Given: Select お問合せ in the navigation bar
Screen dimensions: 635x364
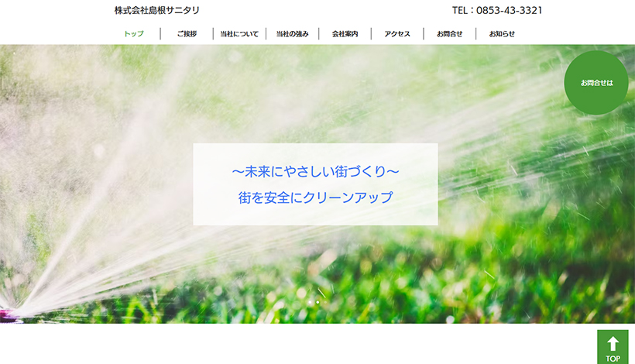Looking at the screenshot, I should 450,34.
